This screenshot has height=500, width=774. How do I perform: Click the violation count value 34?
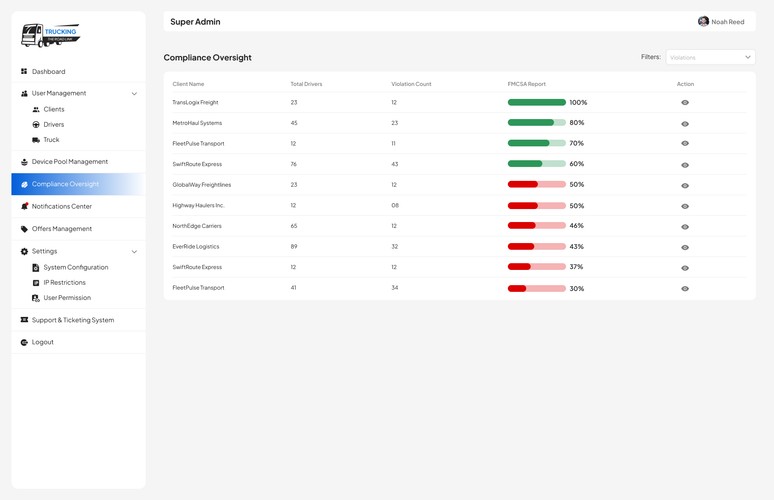coord(394,288)
